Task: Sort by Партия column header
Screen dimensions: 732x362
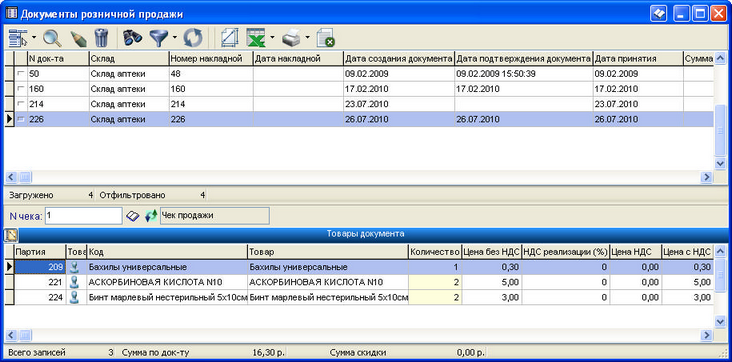Action: point(40,252)
